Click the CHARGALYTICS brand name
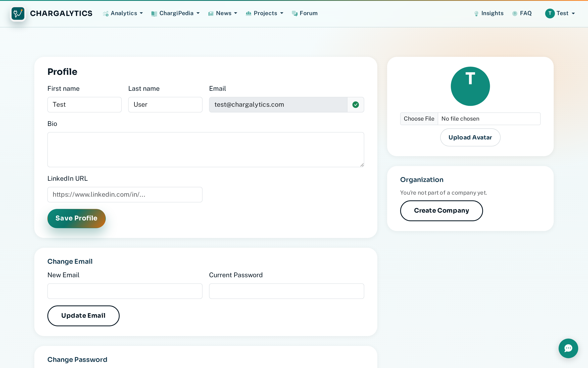Viewport: 588px width, 368px height. coord(61,13)
